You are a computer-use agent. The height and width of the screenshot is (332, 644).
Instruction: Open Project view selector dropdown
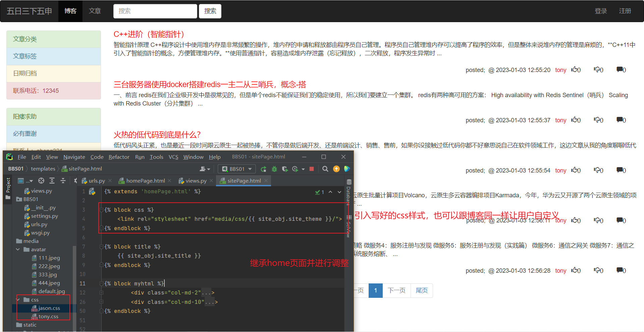[25, 181]
